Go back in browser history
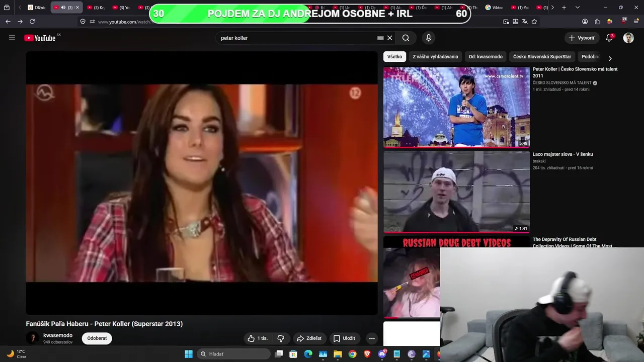This screenshot has width=644, height=362. click(x=8, y=22)
